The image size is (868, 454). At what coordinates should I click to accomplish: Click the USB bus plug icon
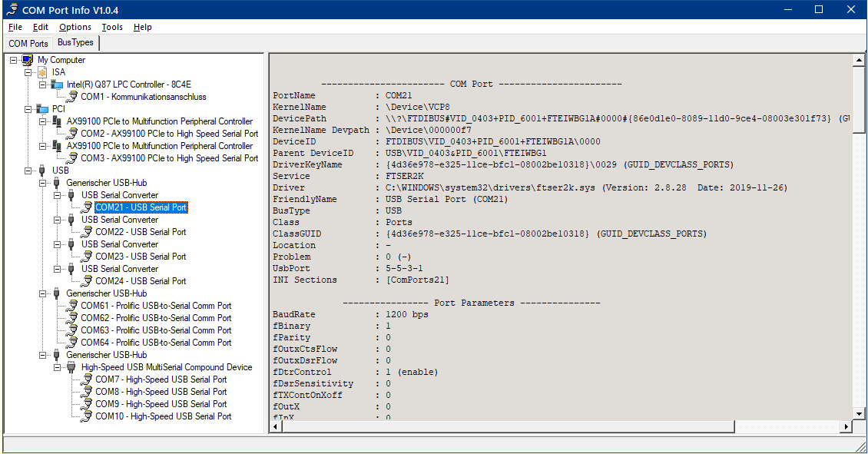tap(42, 171)
